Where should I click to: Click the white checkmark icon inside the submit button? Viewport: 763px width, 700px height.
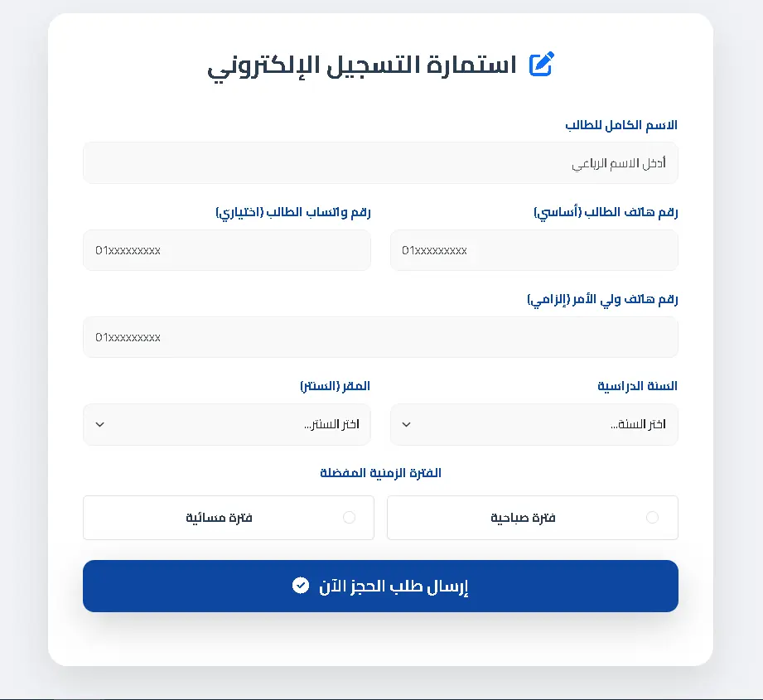click(x=301, y=585)
